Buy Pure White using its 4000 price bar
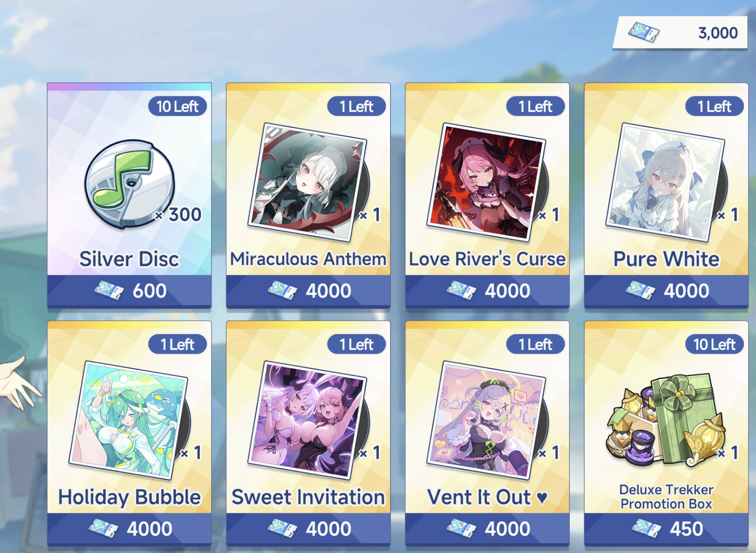 coord(667,291)
